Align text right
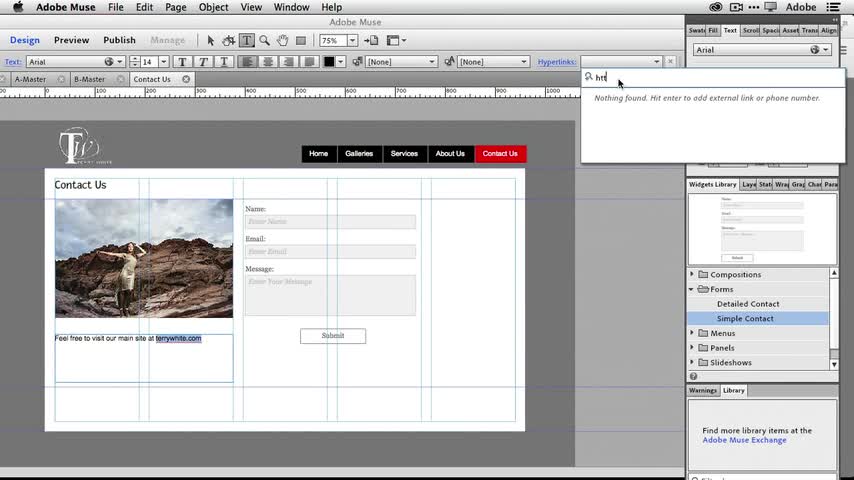This screenshot has height=480, width=854. (x=289, y=62)
